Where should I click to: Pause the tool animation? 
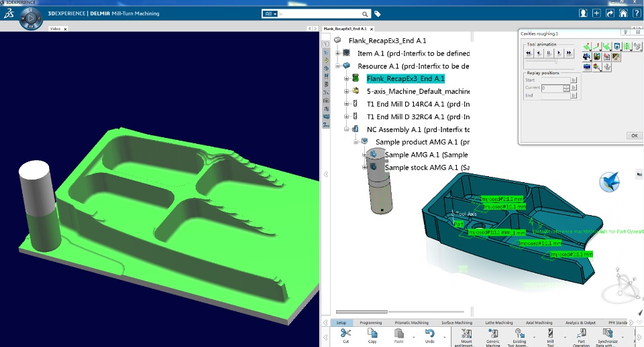coord(548,52)
